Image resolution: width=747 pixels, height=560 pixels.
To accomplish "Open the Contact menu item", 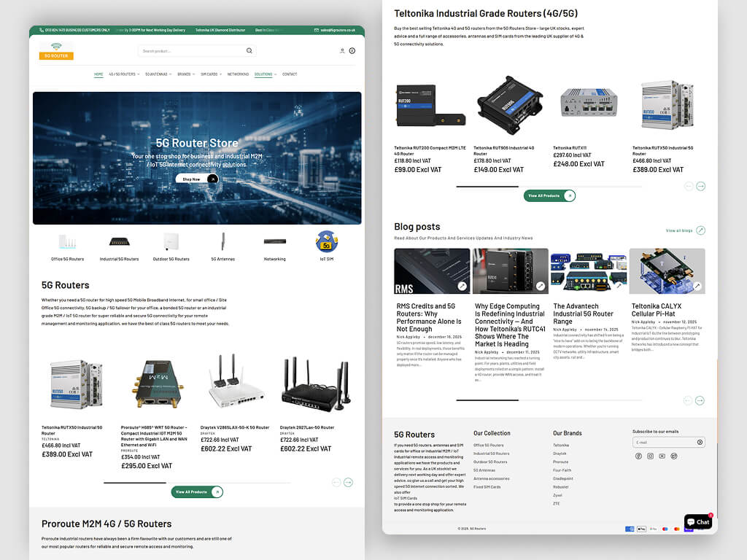I will [x=290, y=74].
